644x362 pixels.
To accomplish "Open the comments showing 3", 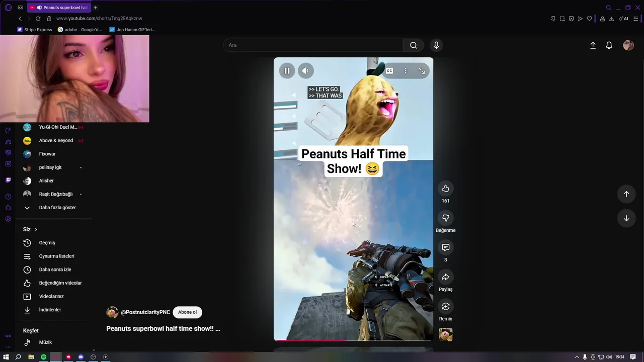I will coord(445,247).
